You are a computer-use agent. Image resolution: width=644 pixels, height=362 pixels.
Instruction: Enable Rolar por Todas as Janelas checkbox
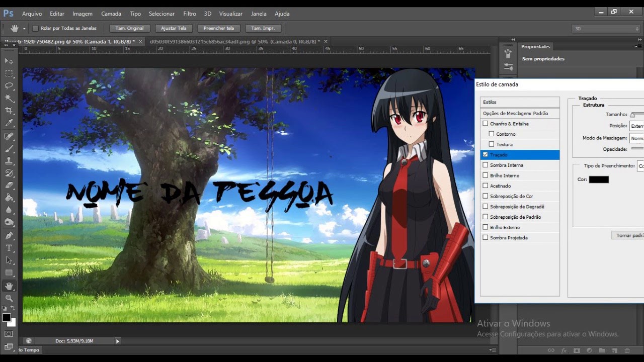35,28
